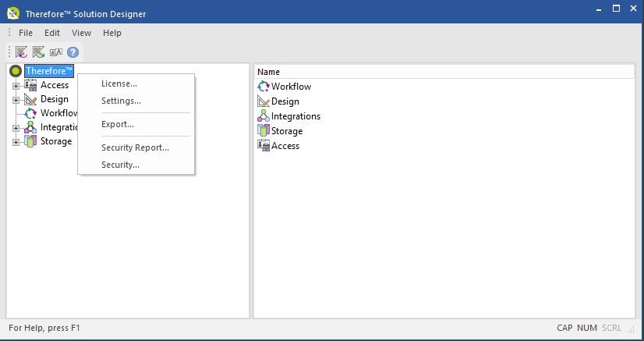Click the NUM status bar indicator
This screenshot has width=644, height=341.
point(587,328)
